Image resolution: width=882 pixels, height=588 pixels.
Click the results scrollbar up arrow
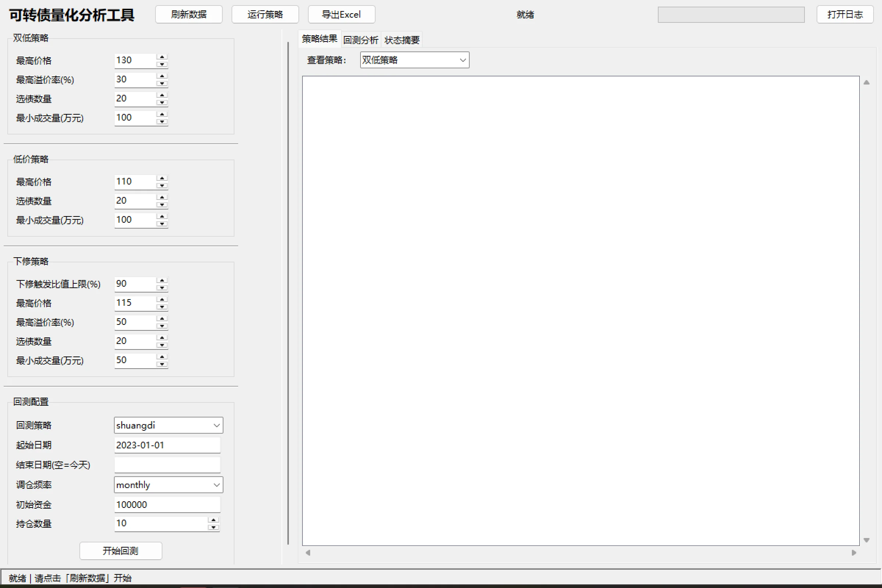[x=866, y=82]
